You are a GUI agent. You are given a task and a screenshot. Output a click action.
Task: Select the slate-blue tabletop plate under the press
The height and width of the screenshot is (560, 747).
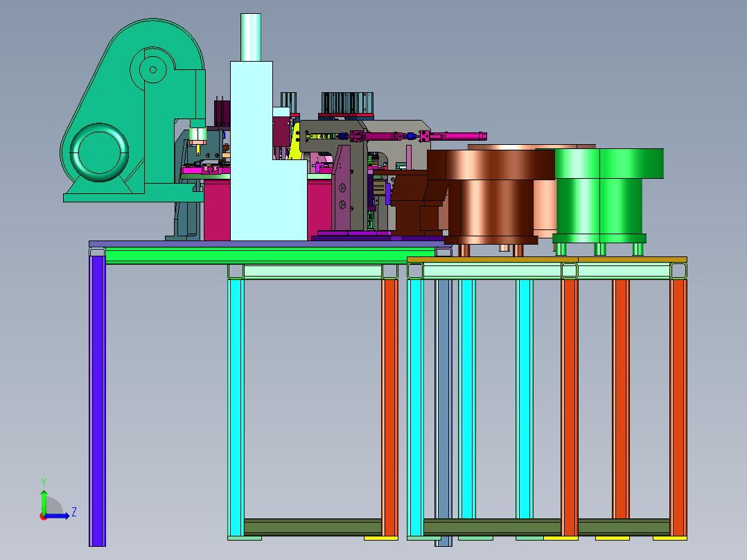pos(270,243)
